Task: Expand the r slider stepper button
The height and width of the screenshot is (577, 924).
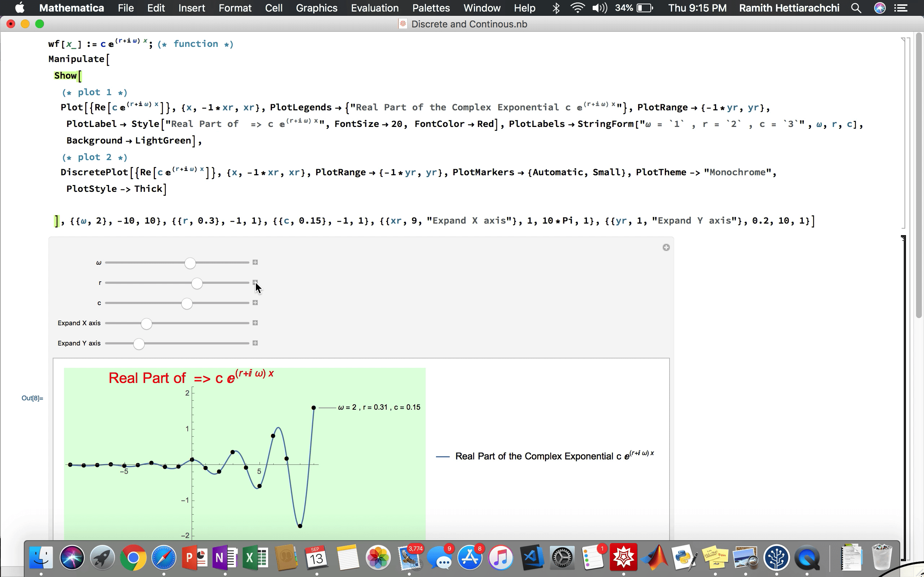Action: point(255,282)
